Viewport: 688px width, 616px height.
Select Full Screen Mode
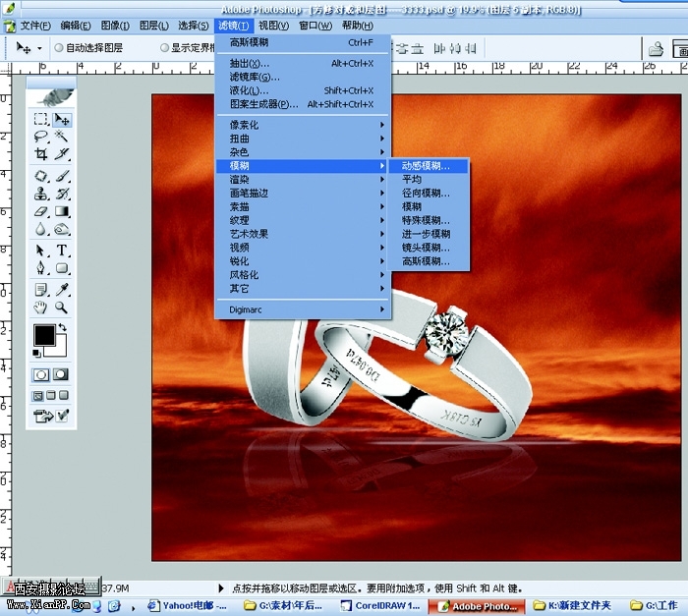pos(64,395)
